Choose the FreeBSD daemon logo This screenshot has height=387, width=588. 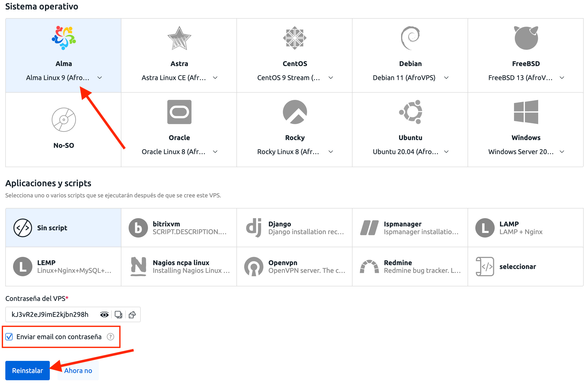526,38
